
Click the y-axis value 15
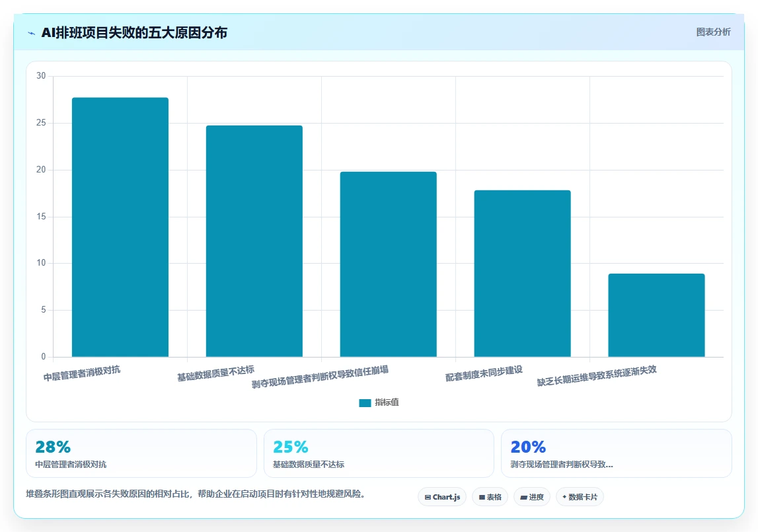coord(41,217)
